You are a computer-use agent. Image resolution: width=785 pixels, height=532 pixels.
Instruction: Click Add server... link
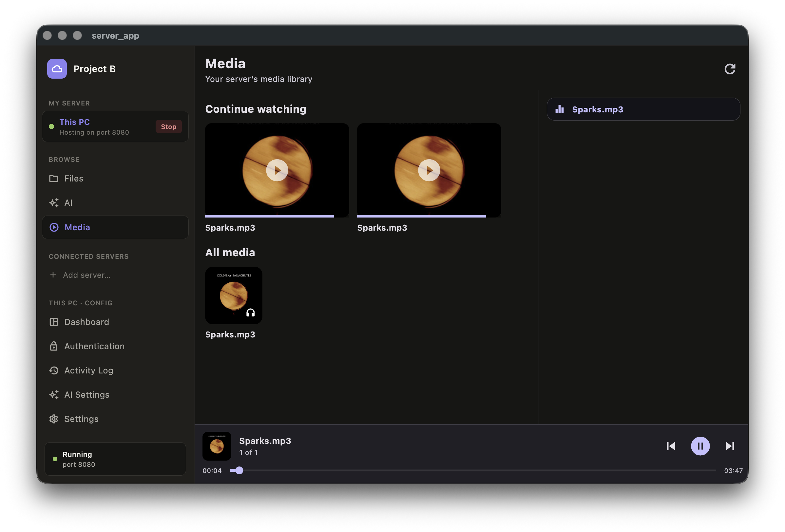(86, 275)
